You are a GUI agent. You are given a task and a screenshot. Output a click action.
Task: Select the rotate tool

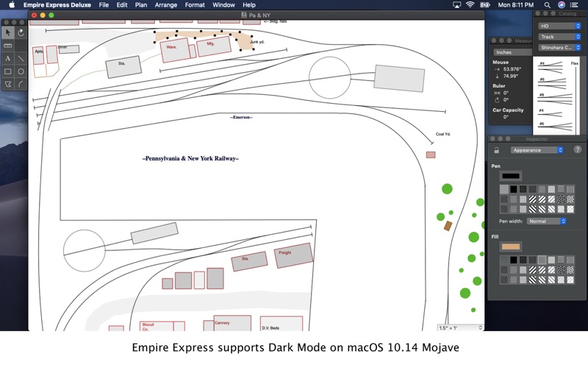click(21, 33)
